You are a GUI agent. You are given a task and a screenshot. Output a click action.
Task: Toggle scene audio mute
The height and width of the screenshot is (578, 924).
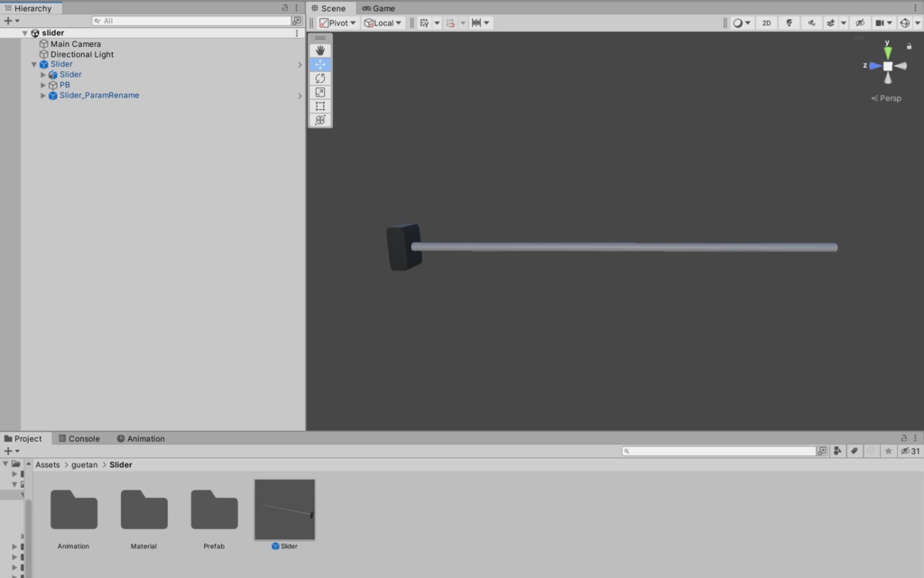811,23
